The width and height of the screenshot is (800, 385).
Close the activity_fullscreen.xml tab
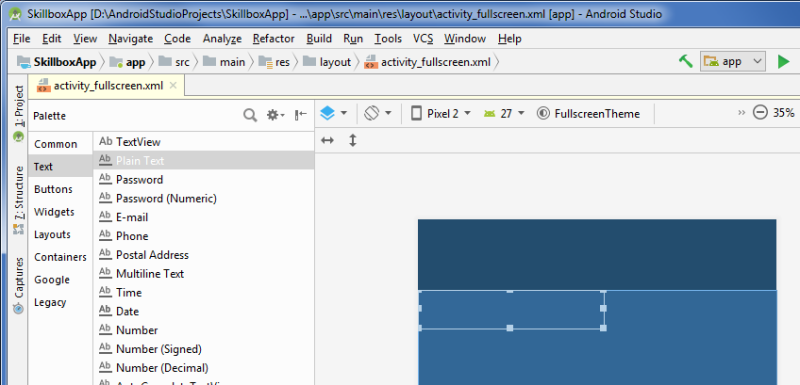[173, 86]
